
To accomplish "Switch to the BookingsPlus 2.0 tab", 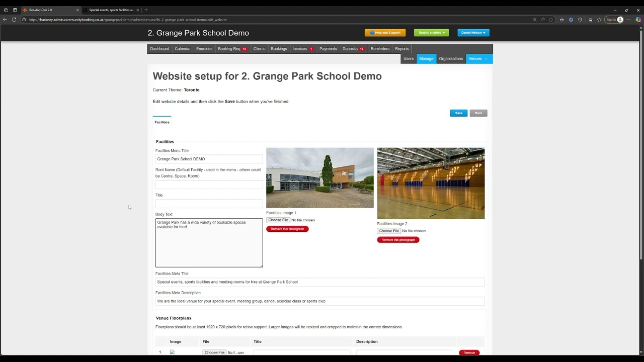I will [50, 10].
